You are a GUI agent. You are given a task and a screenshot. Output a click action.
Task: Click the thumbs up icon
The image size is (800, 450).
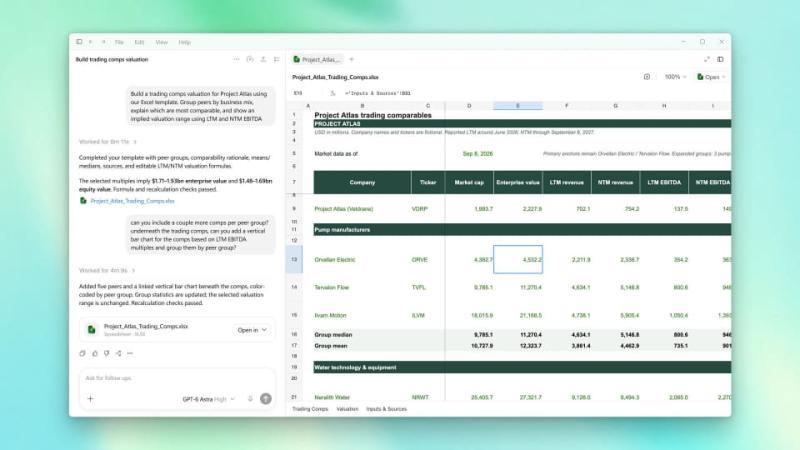click(95, 353)
